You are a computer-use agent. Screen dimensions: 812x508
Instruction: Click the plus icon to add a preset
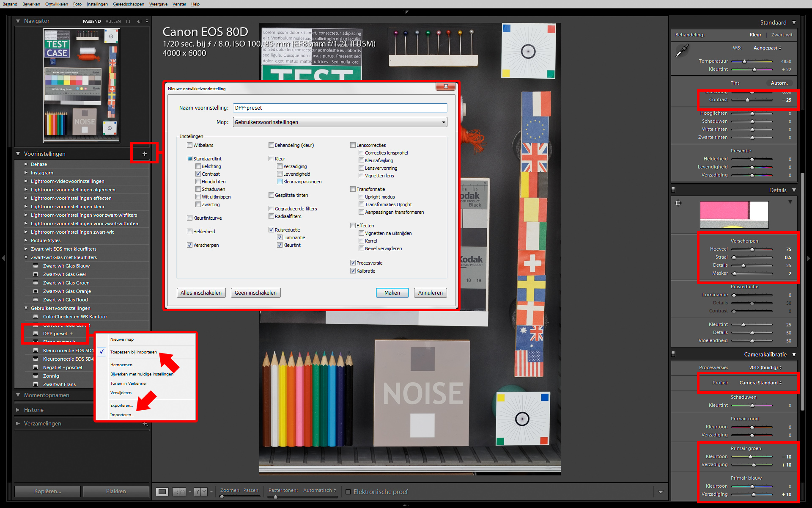coord(144,154)
